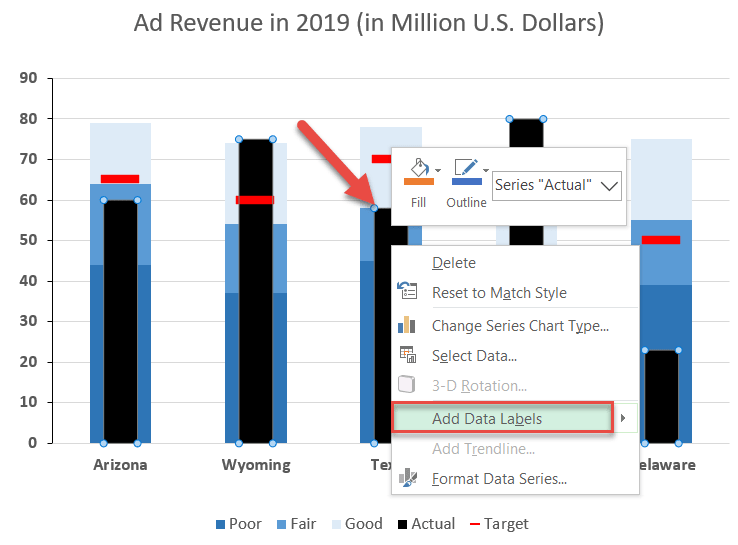Open the Outline color dropdown arrow

(x=486, y=171)
